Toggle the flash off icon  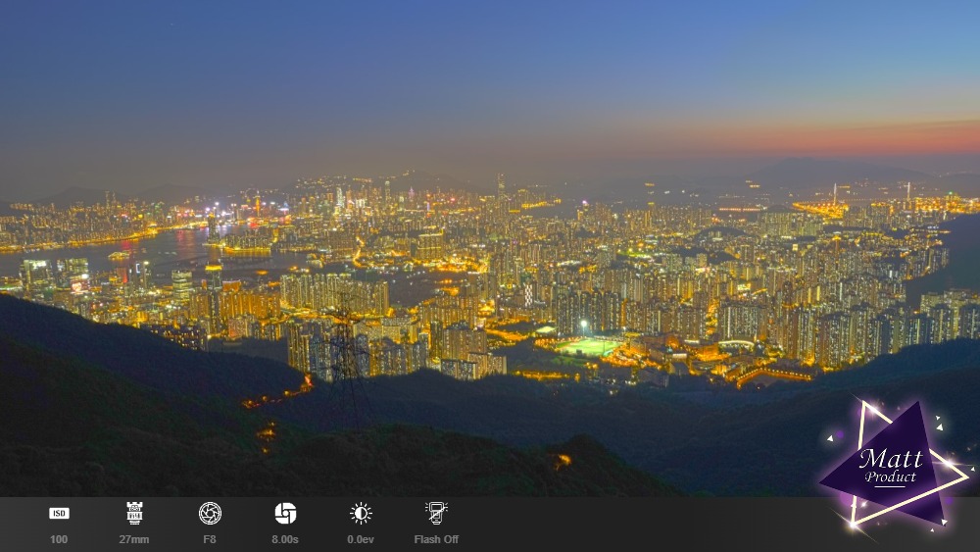pyautogui.click(x=436, y=513)
